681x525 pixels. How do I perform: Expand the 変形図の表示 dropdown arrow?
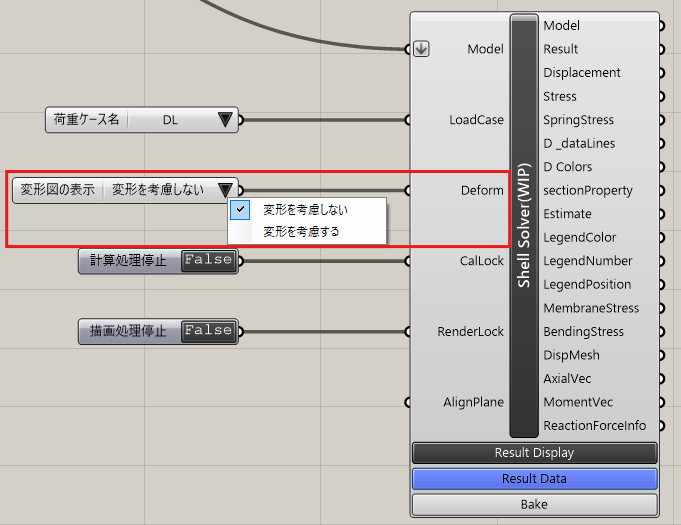tap(225, 190)
